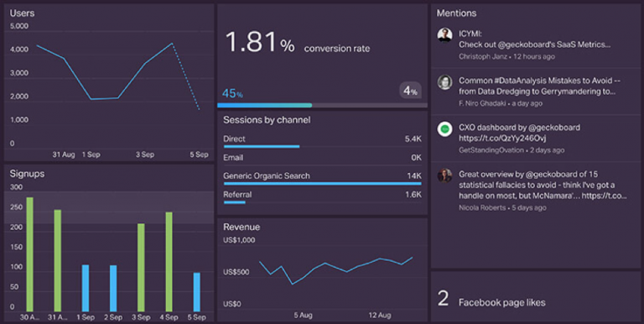
Task: Click the 300 axis label in Signups
Action: (17, 187)
